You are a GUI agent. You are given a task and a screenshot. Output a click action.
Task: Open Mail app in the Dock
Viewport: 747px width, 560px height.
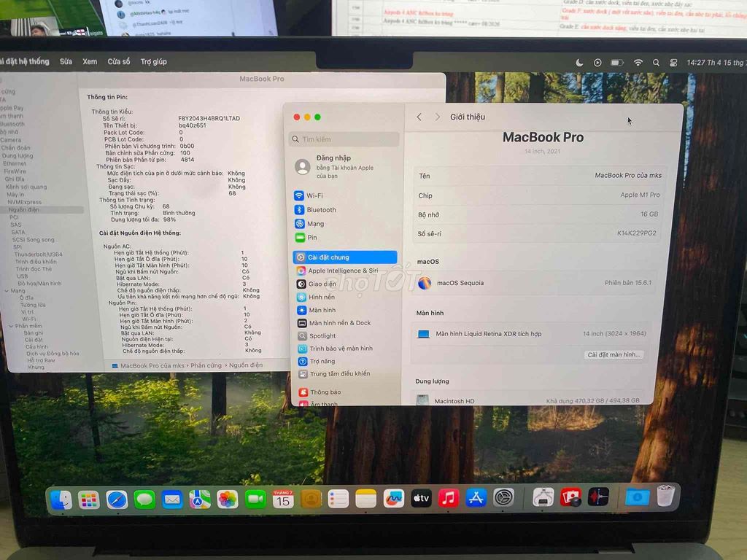point(172,499)
